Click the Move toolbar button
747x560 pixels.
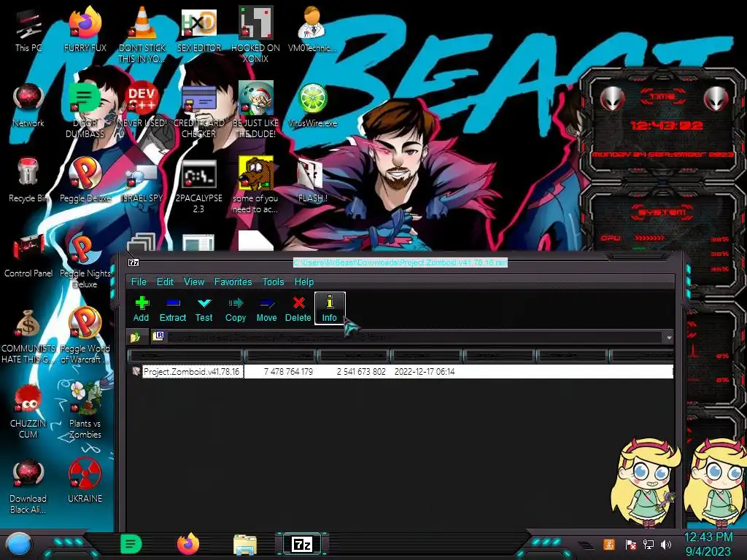[x=266, y=308]
